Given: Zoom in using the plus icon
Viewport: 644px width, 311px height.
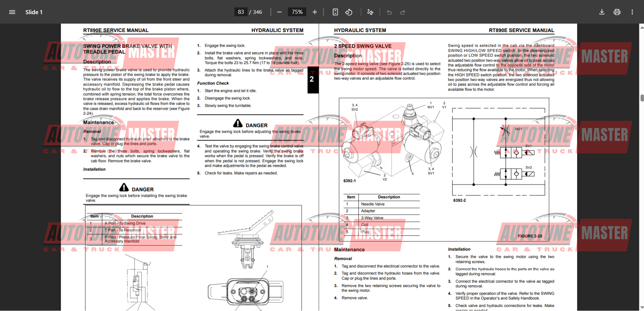Looking at the screenshot, I should [x=315, y=12].
